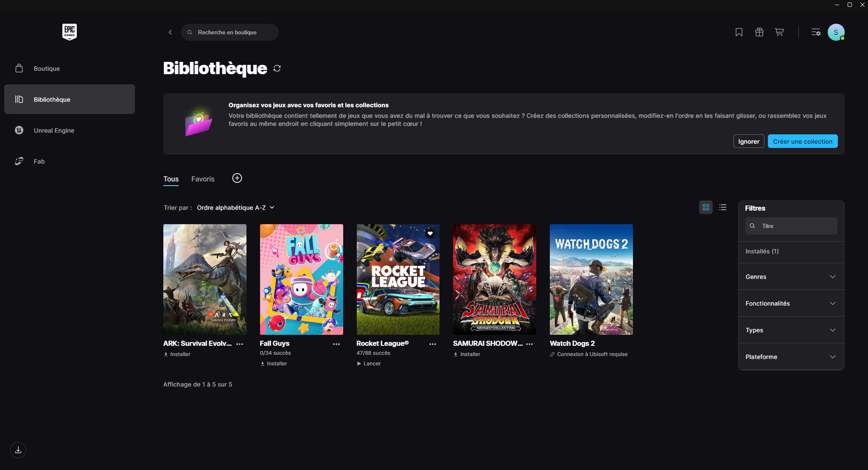The width and height of the screenshot is (868, 470).
Task: Open the Fall Guys cover
Action: (x=301, y=279)
